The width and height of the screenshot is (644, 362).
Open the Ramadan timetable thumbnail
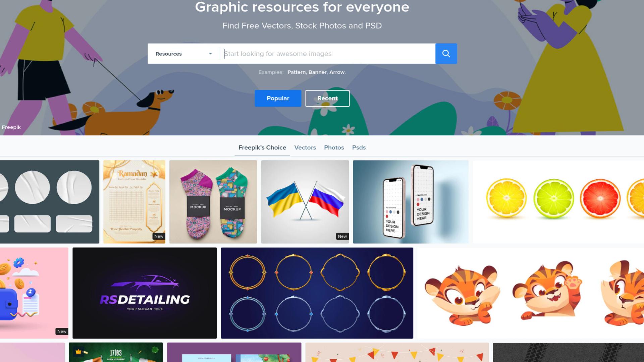(x=134, y=202)
